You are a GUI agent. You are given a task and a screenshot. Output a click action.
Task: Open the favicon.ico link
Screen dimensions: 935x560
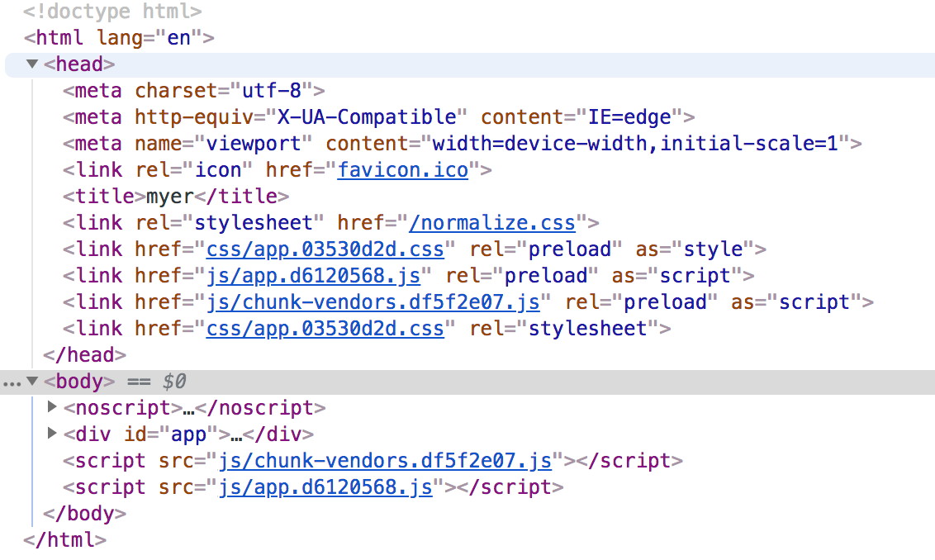pos(403,170)
